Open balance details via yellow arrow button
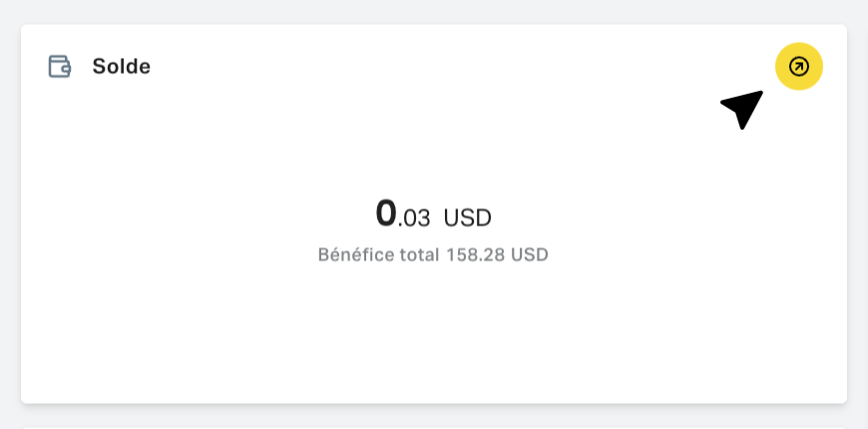The width and height of the screenshot is (868, 429). click(x=799, y=67)
